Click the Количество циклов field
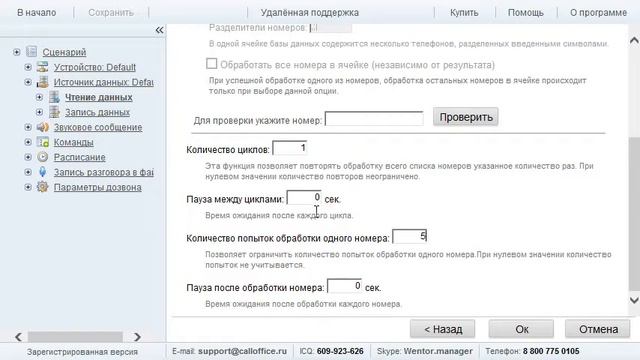Image resolution: width=640 pixels, height=360 pixels. 289,148
